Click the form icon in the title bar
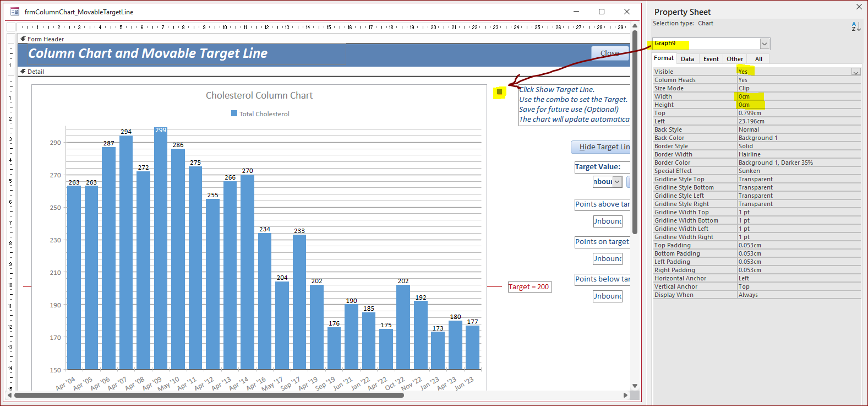 15,12
